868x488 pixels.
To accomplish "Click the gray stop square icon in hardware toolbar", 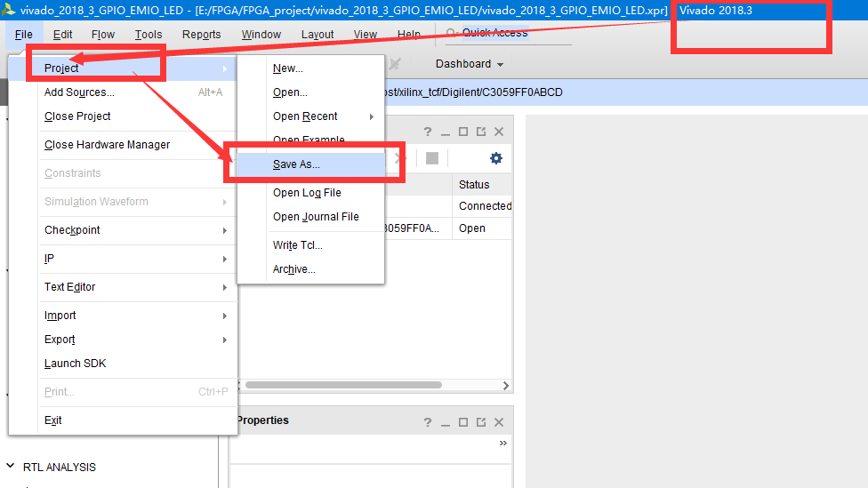I will coord(432,158).
